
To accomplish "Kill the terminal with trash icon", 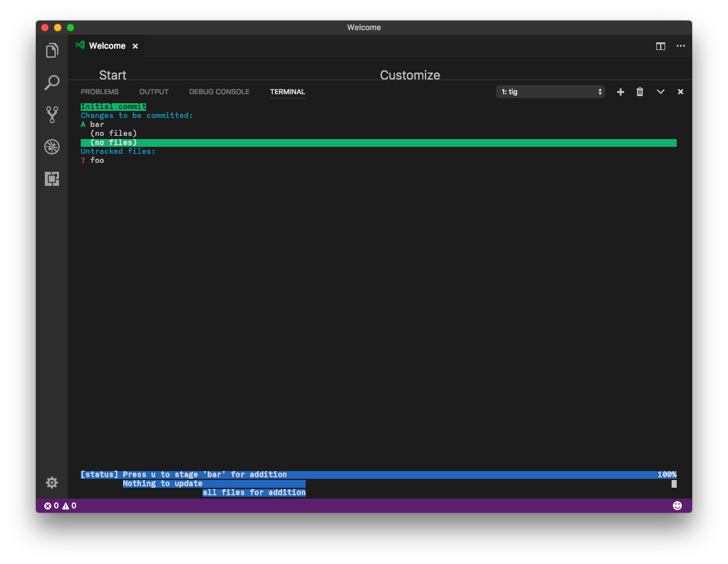I will click(x=640, y=92).
